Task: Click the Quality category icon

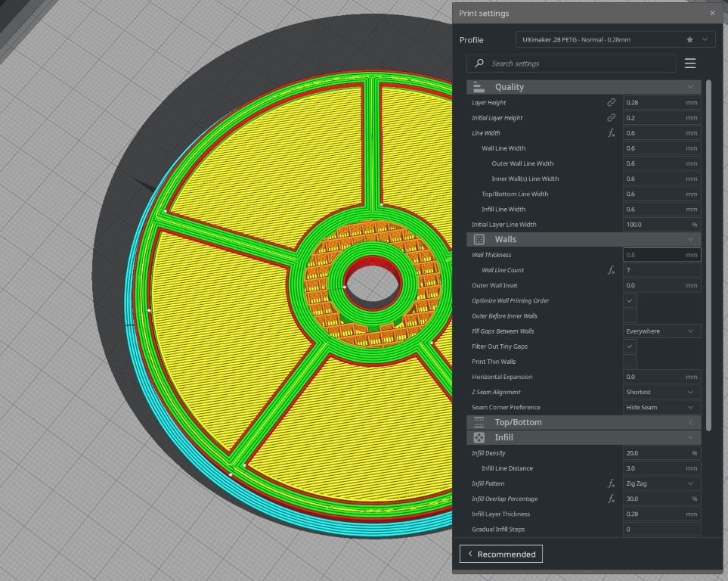Action: coord(479,87)
